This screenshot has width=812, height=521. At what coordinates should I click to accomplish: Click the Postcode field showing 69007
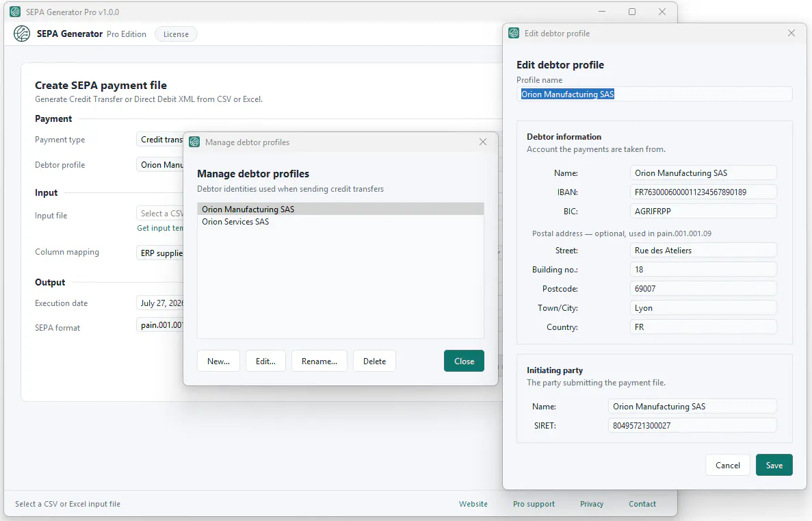click(x=703, y=289)
